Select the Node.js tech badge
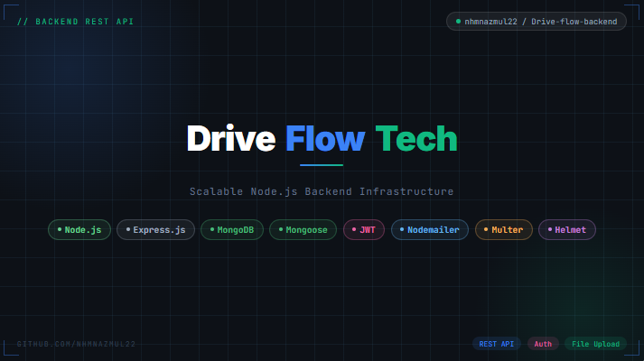This screenshot has height=361, width=644. (x=79, y=230)
